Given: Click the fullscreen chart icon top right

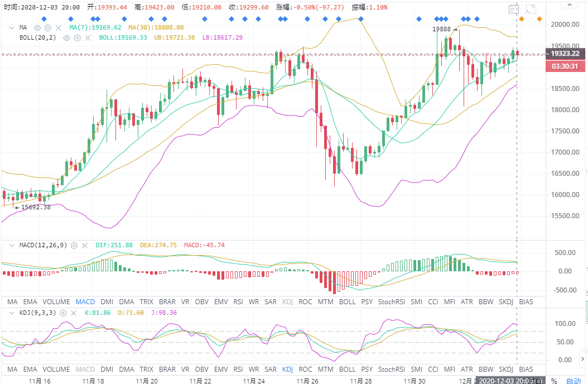Looking at the screenshot, I should pos(531,9).
